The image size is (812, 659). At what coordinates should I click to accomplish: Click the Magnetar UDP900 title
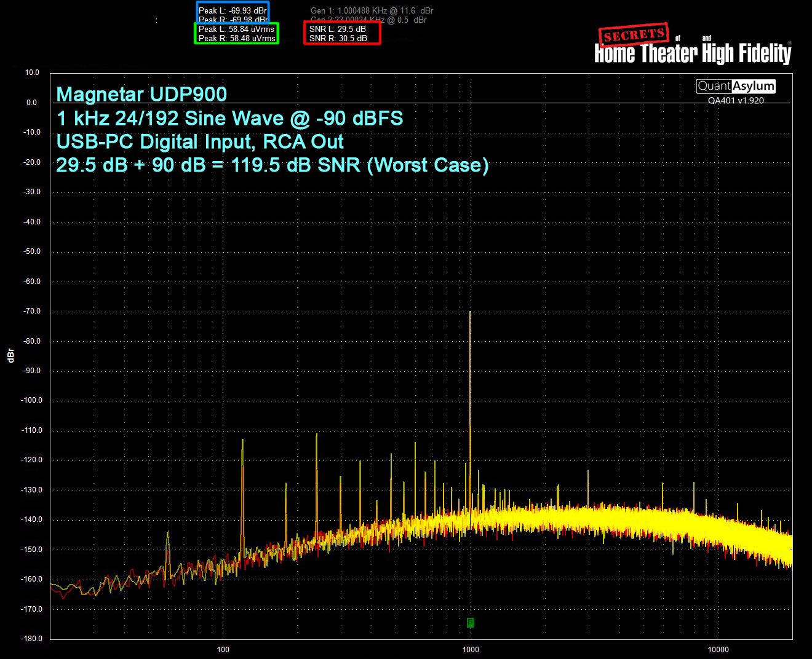(x=141, y=94)
